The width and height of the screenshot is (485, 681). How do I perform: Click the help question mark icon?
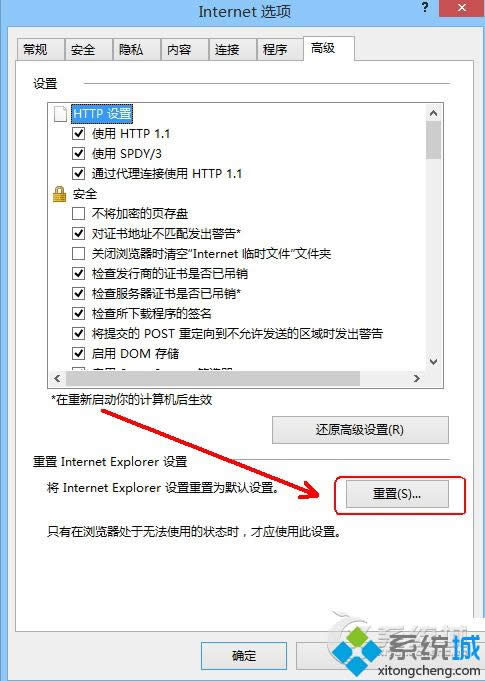click(425, 8)
